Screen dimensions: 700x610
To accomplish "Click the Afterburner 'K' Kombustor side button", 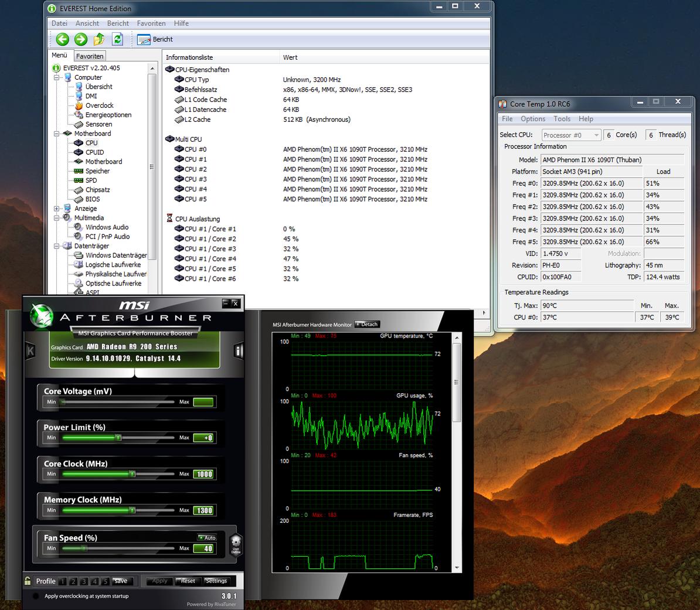I will coord(30,351).
